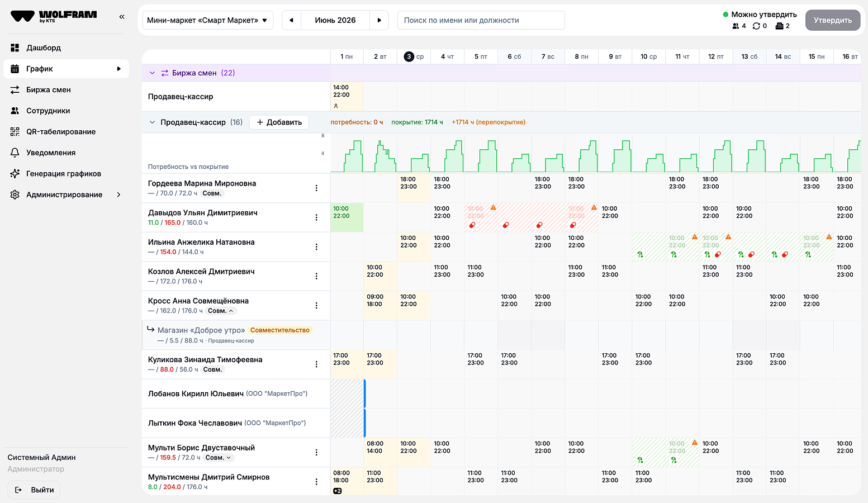Open the store selector «Смарт Маркет» dropdown
868x503 pixels.
coord(208,20)
